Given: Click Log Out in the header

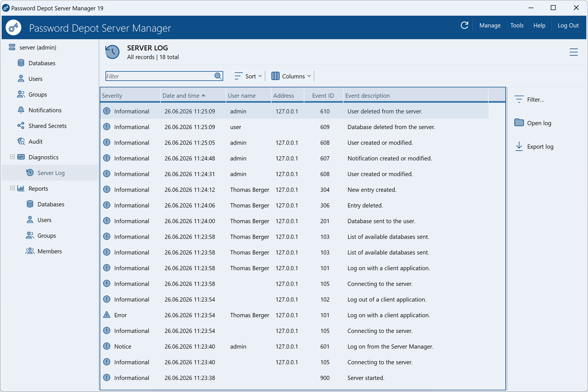Looking at the screenshot, I should pos(568,25).
